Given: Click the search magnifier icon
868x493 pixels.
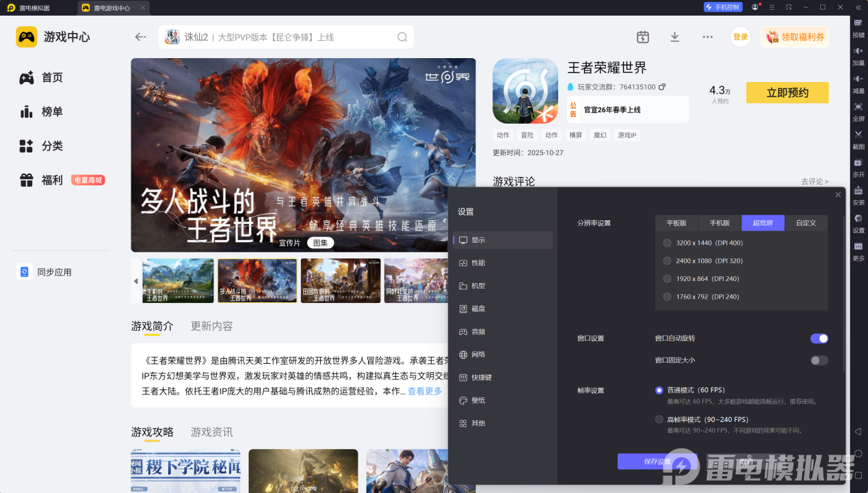Looking at the screenshot, I should tap(402, 37).
